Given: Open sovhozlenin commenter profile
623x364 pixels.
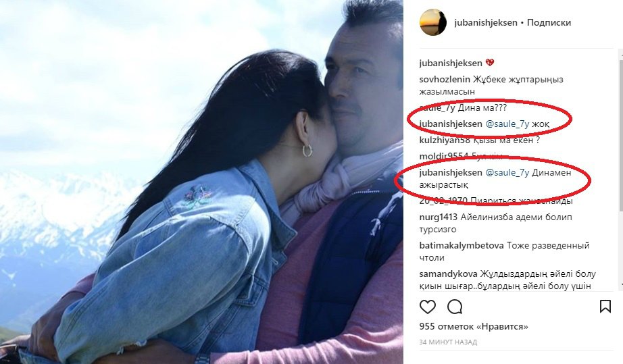Looking at the screenshot, I should [x=445, y=80].
